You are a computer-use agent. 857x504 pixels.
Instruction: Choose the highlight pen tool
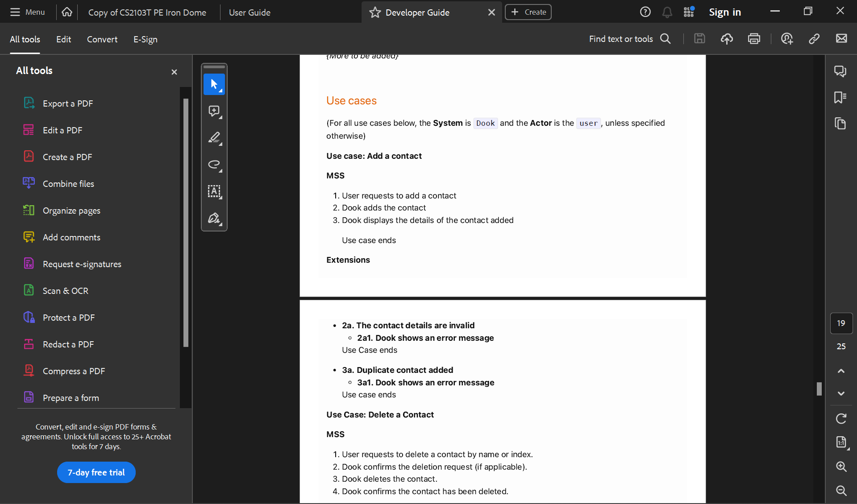pos(214,138)
